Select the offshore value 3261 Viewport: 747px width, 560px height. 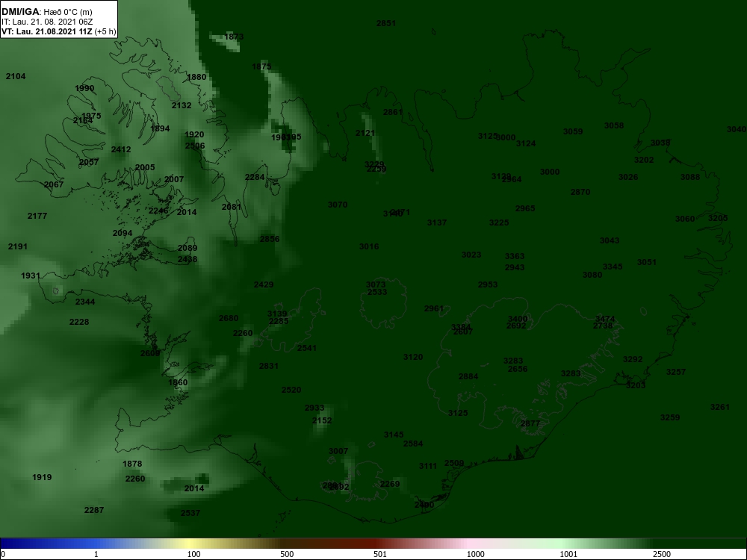point(720,407)
